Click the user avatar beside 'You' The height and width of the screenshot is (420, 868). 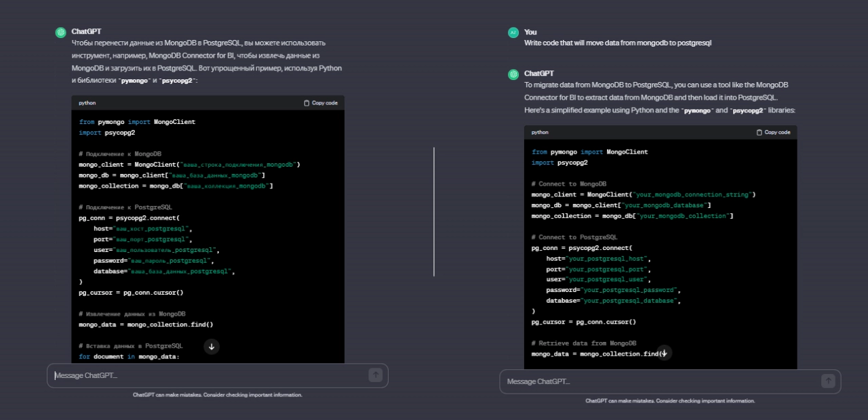[x=513, y=33]
